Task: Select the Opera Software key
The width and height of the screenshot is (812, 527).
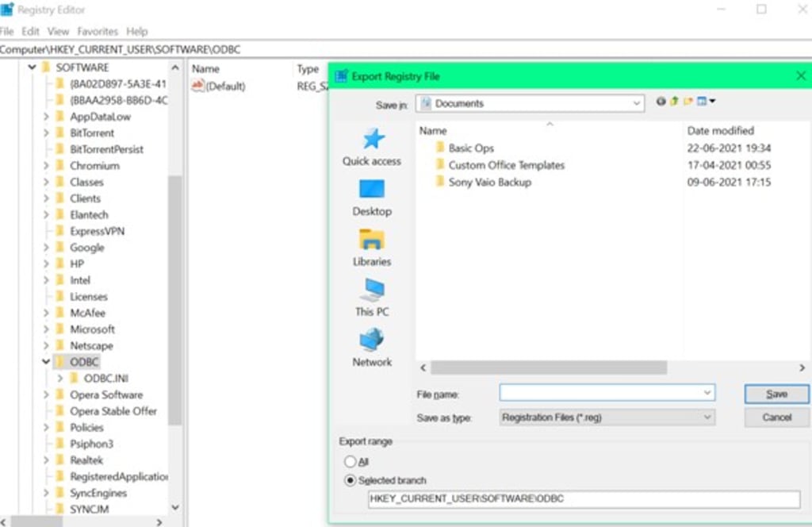Action: pos(106,395)
